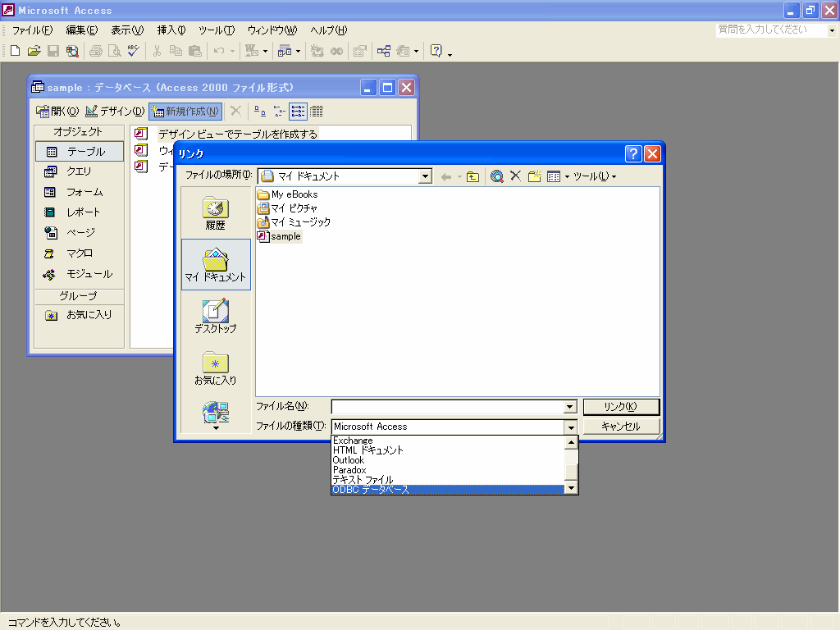Viewport: 840px width, 630px height.
Task: Click the Details view icon in sample window
Action: (317, 111)
